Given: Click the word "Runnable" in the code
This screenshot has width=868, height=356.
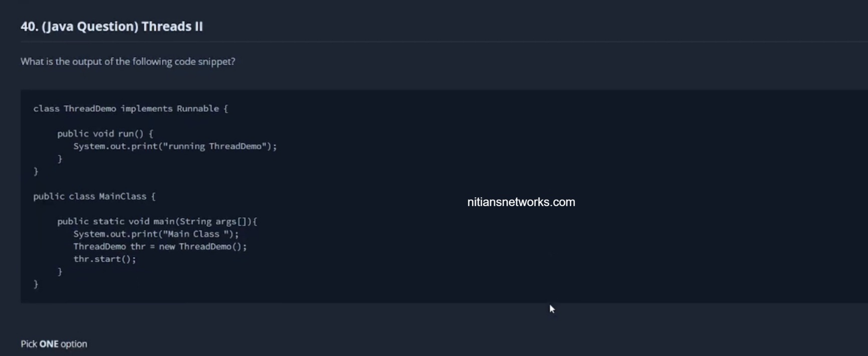Looking at the screenshot, I should pos(197,109).
